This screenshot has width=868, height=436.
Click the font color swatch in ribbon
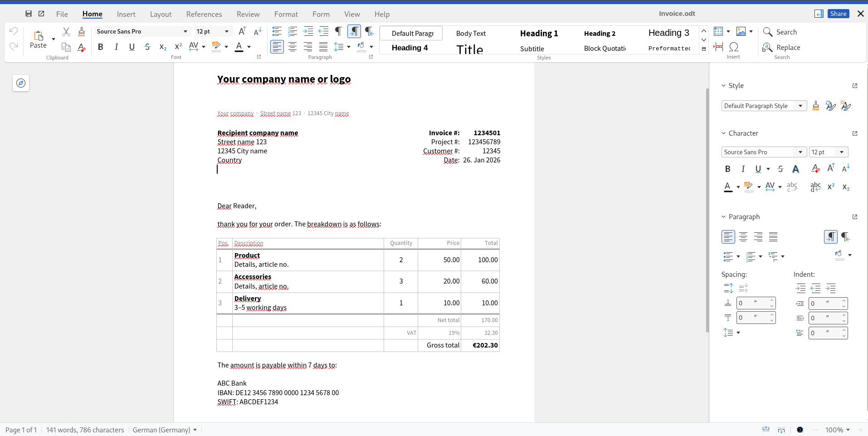point(239,47)
